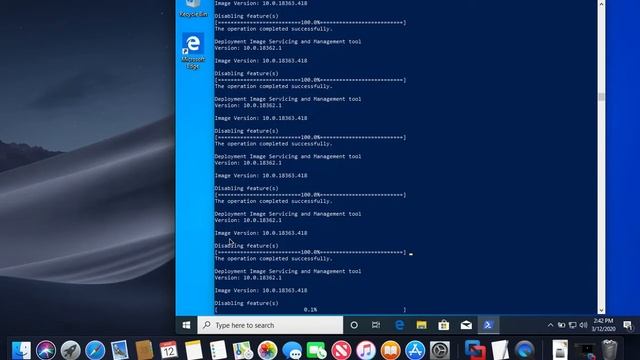This screenshot has height=360, width=640.
Task: Open File Explorer from the Windows taskbar
Action: (x=422, y=325)
